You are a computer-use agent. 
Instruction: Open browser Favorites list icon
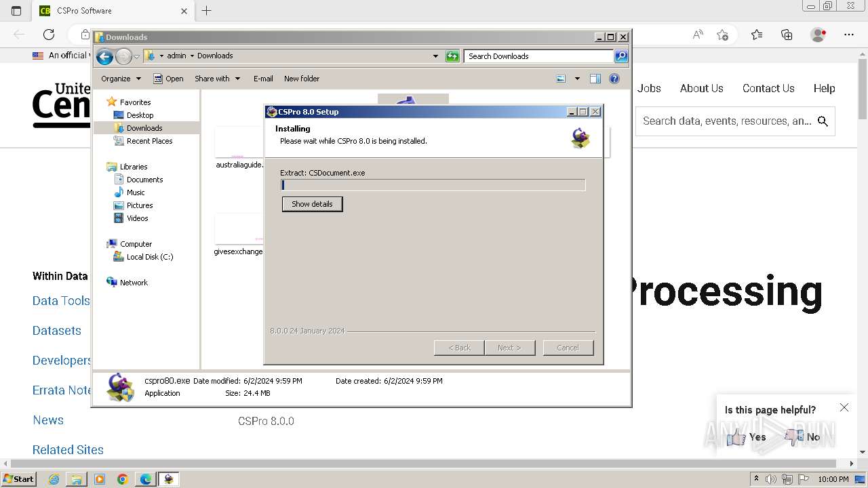point(757,35)
